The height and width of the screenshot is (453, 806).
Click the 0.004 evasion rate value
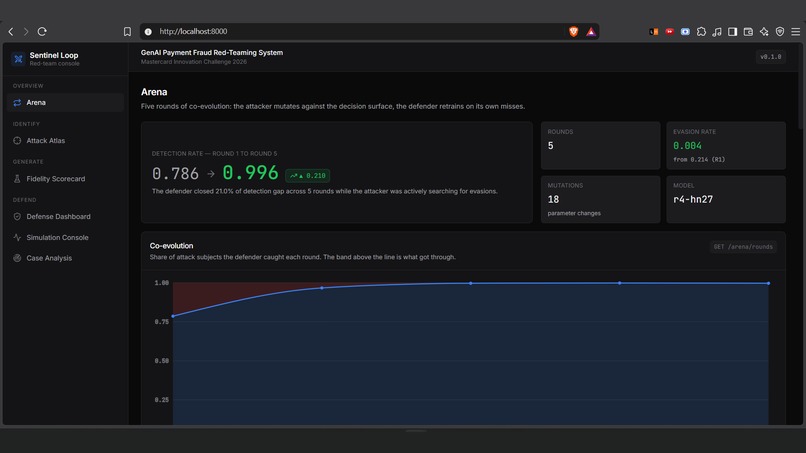pyautogui.click(x=687, y=146)
